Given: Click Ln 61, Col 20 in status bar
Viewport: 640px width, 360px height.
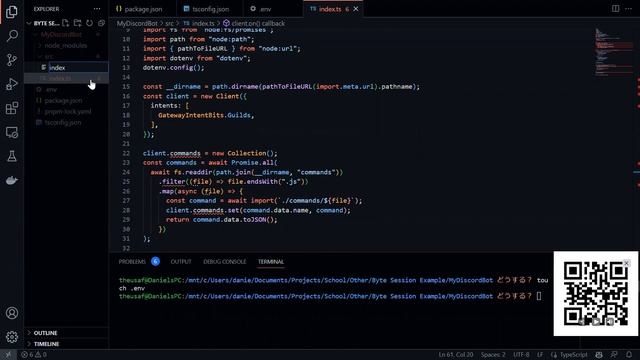Looking at the screenshot, I should [x=456, y=355].
